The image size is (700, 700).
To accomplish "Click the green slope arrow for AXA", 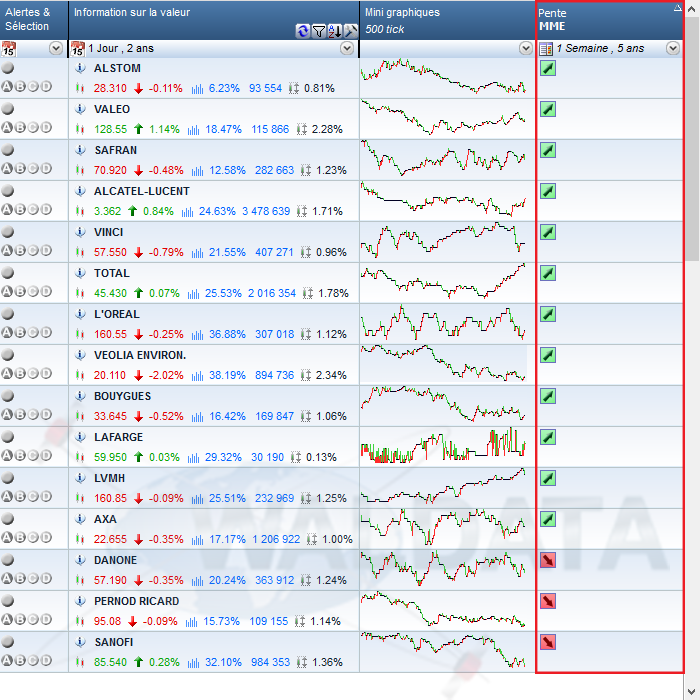I will coord(548,519).
